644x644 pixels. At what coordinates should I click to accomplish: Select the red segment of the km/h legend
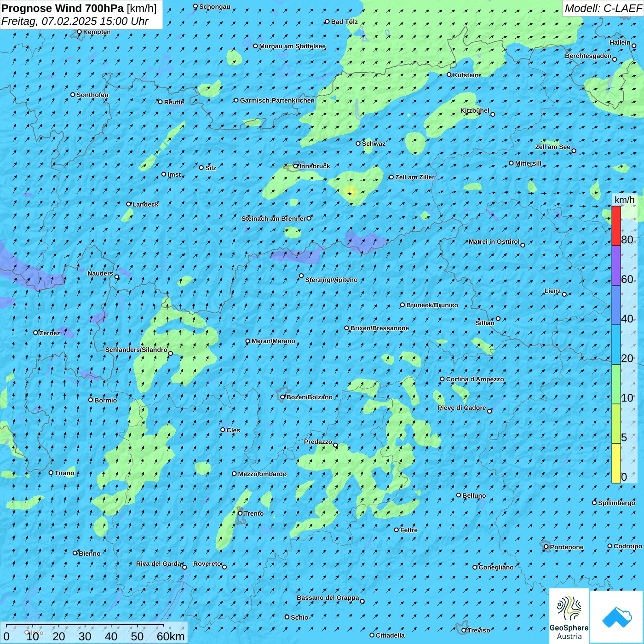(x=616, y=226)
